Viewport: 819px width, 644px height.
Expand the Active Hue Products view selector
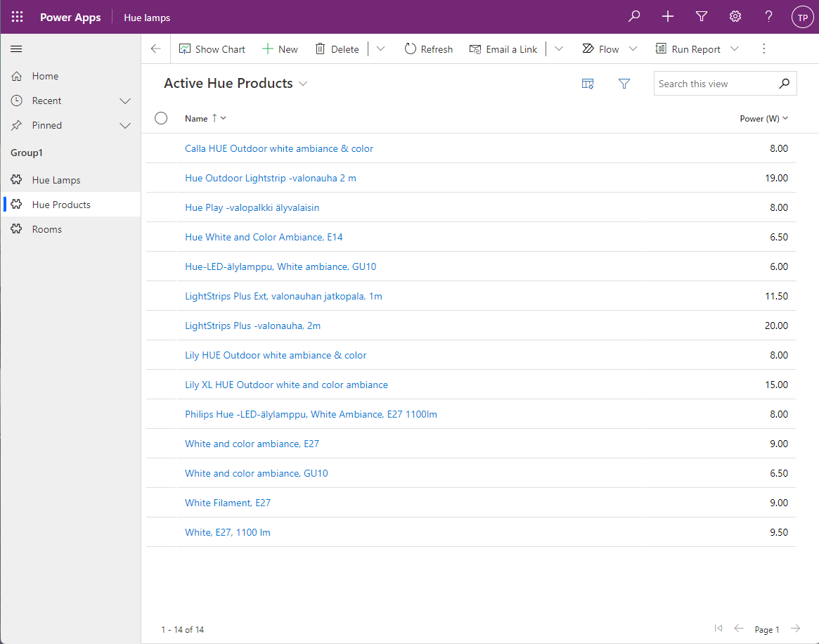click(303, 84)
